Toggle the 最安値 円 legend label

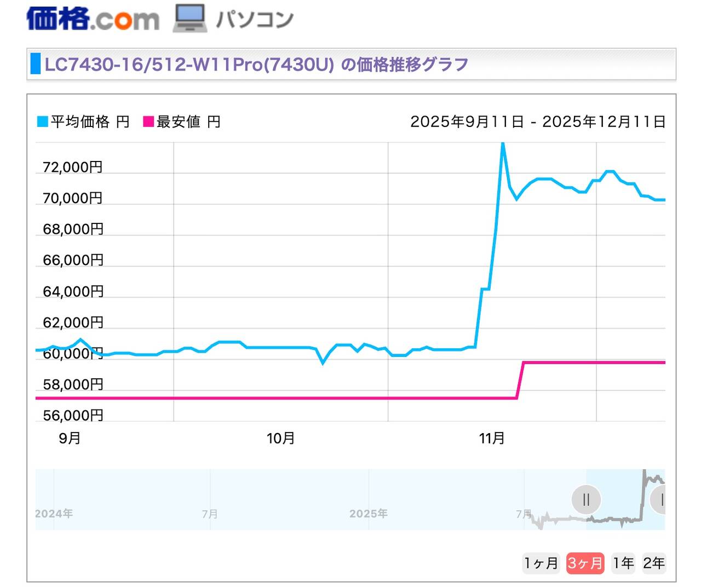(188, 122)
